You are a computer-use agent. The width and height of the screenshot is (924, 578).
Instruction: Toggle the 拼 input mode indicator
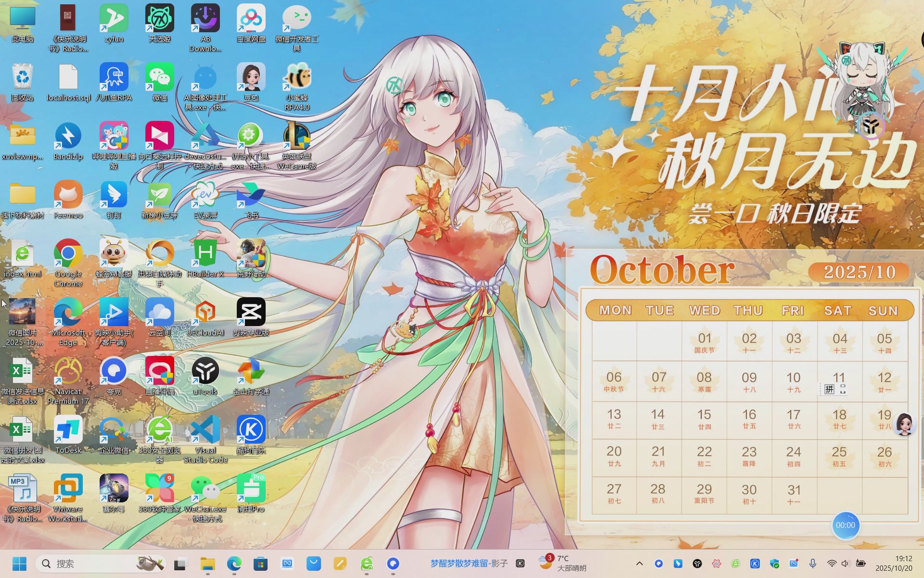[x=829, y=389]
